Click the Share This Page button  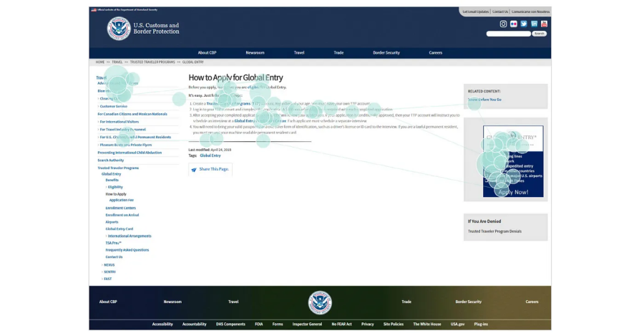[x=210, y=170]
